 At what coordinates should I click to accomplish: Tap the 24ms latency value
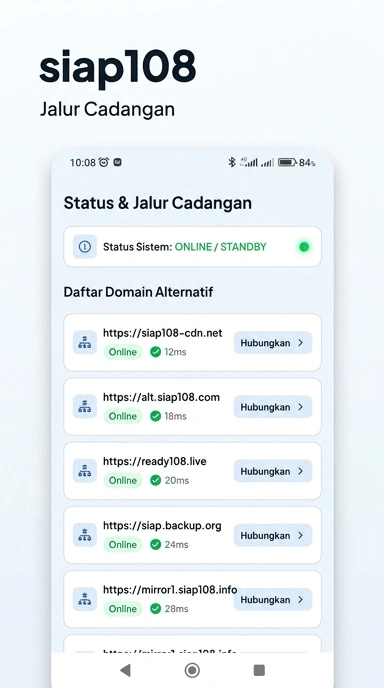pos(176,545)
